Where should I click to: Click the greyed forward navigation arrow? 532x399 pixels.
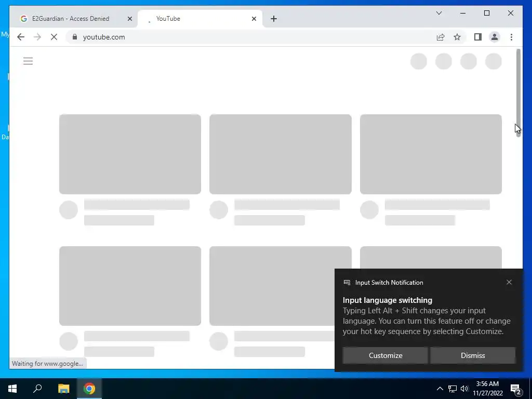point(37,37)
